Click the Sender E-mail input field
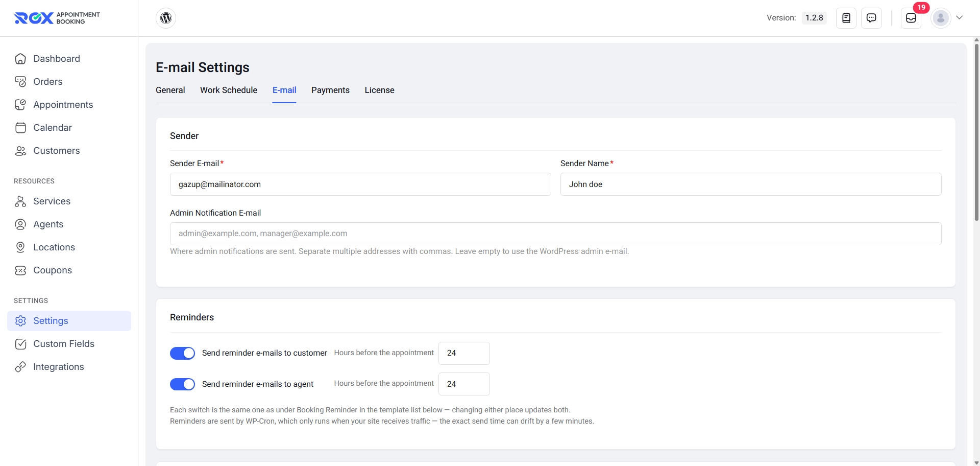Viewport: 980px width, 466px height. coord(360,184)
